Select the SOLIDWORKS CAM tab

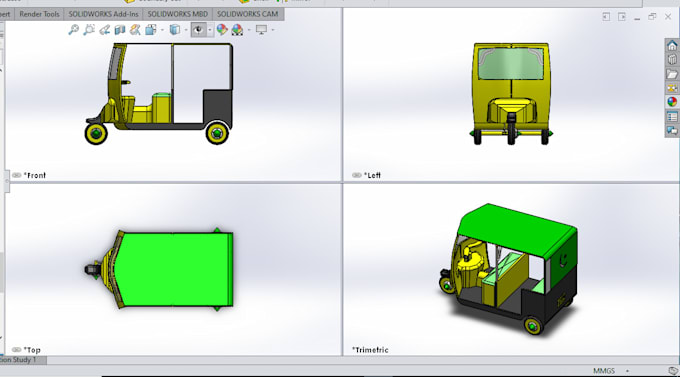[247, 14]
